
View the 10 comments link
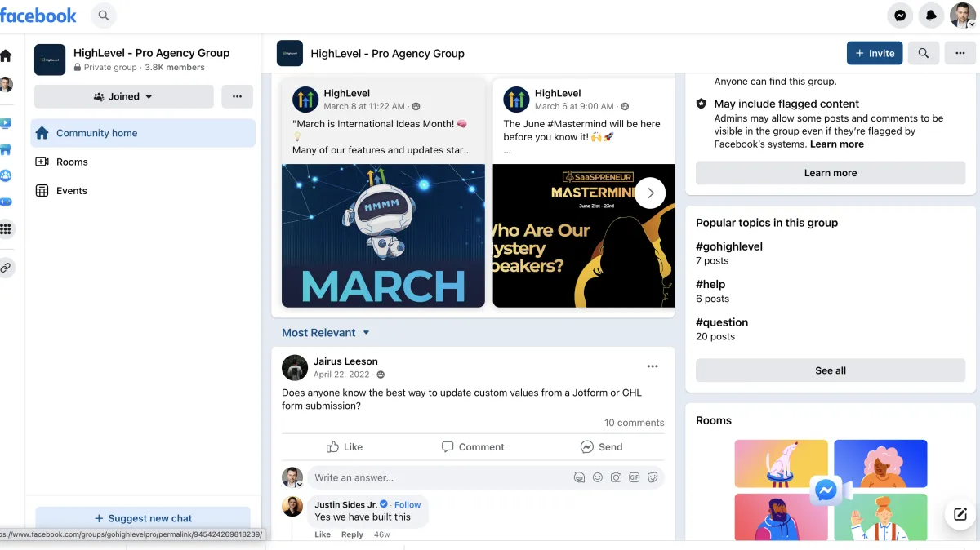coord(634,423)
